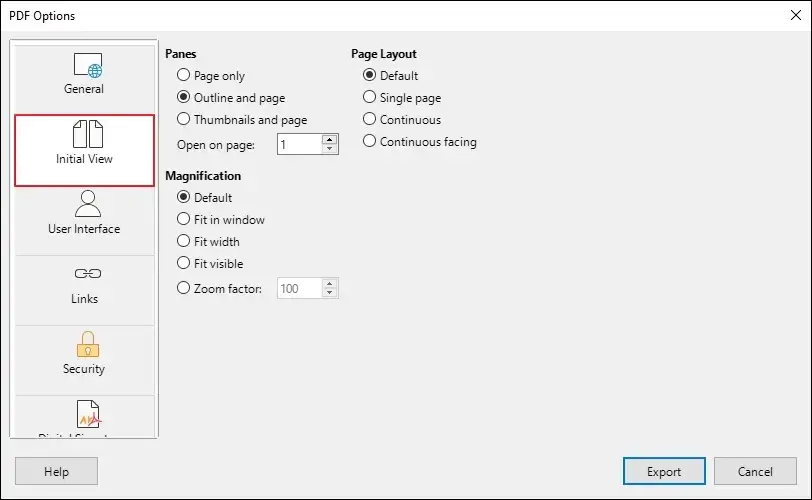Increase the Open on page value
This screenshot has height=500, width=812.
[329, 140]
